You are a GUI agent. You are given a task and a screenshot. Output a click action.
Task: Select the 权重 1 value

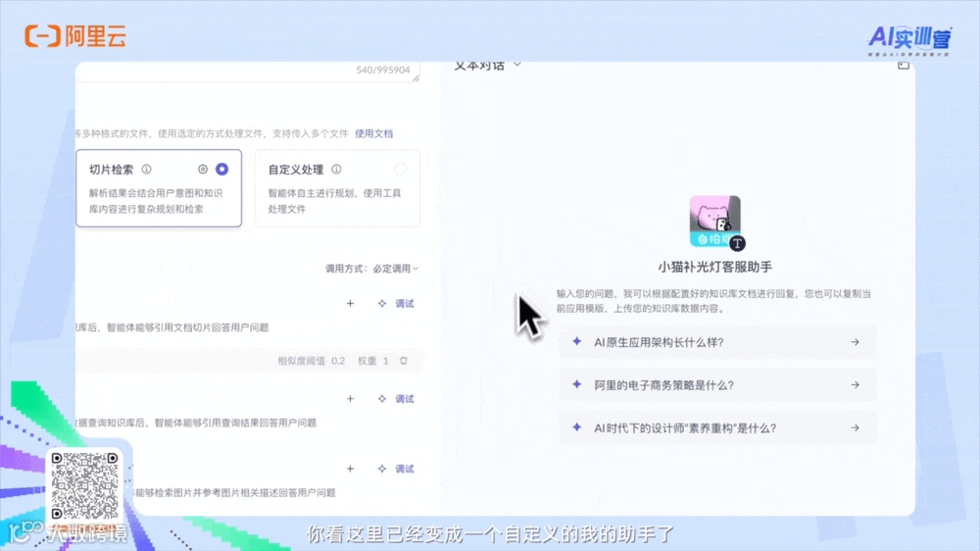point(373,361)
